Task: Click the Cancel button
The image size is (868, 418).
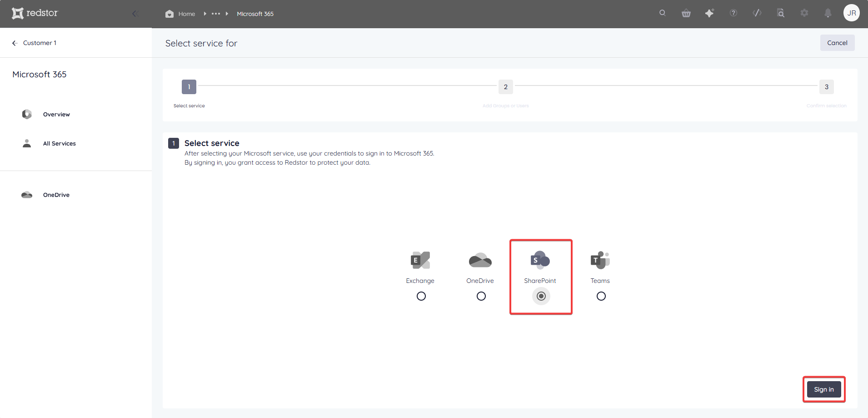Action: tap(837, 43)
